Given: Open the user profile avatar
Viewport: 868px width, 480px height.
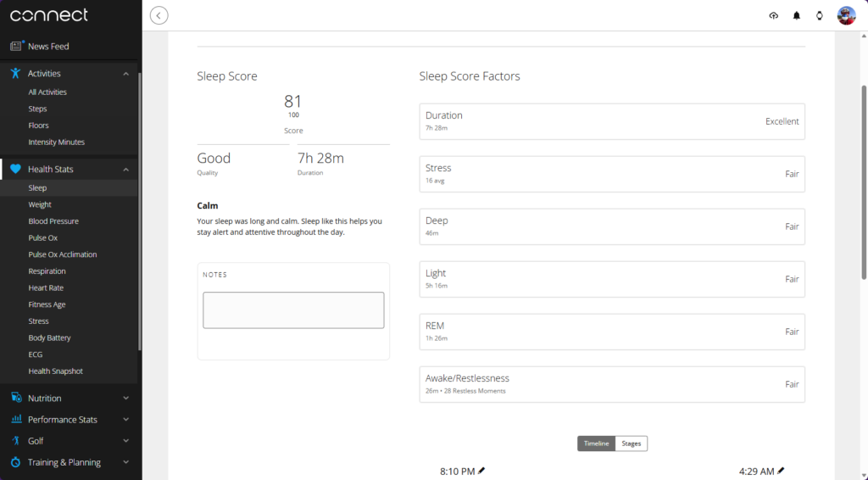Looking at the screenshot, I should [x=847, y=15].
